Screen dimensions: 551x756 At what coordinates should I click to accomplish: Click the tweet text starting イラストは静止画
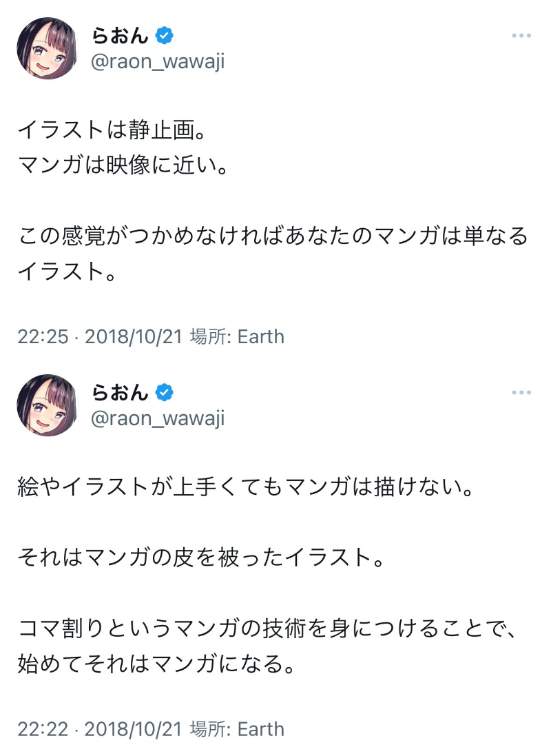116,128
